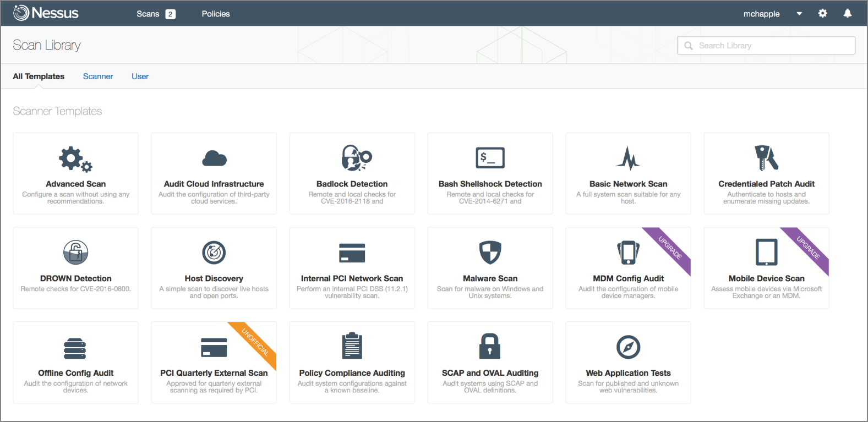Click the UNOFFICIAL ribbon on PCI Quarterly scan
The height and width of the screenshot is (422, 868).
click(x=255, y=342)
